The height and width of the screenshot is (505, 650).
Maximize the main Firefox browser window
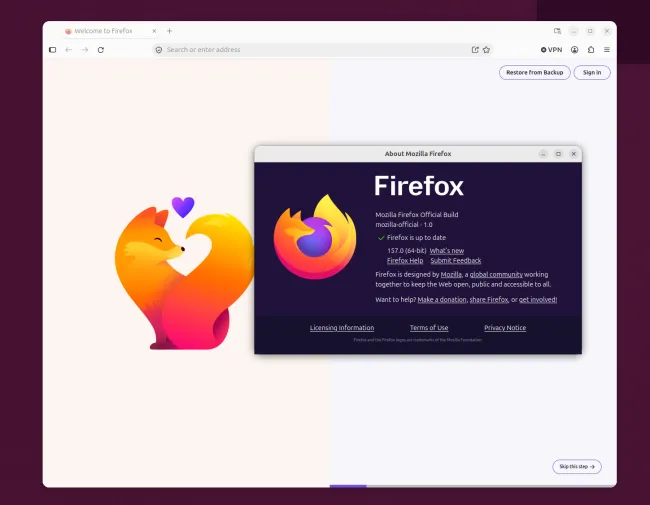click(590, 31)
